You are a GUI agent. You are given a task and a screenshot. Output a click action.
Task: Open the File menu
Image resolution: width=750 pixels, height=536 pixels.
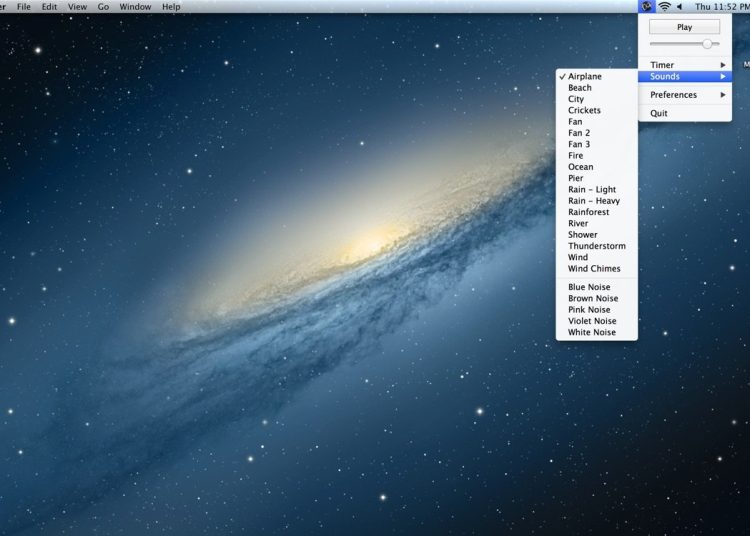[23, 7]
